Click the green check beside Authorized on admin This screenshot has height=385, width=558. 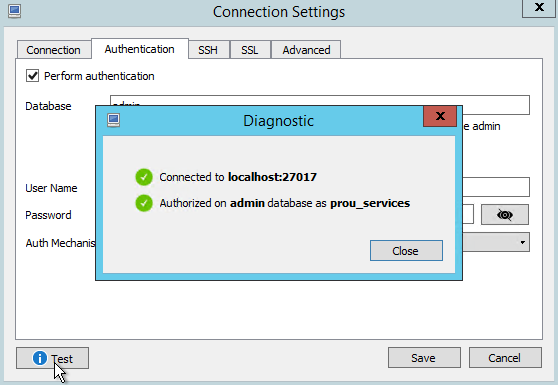click(144, 203)
